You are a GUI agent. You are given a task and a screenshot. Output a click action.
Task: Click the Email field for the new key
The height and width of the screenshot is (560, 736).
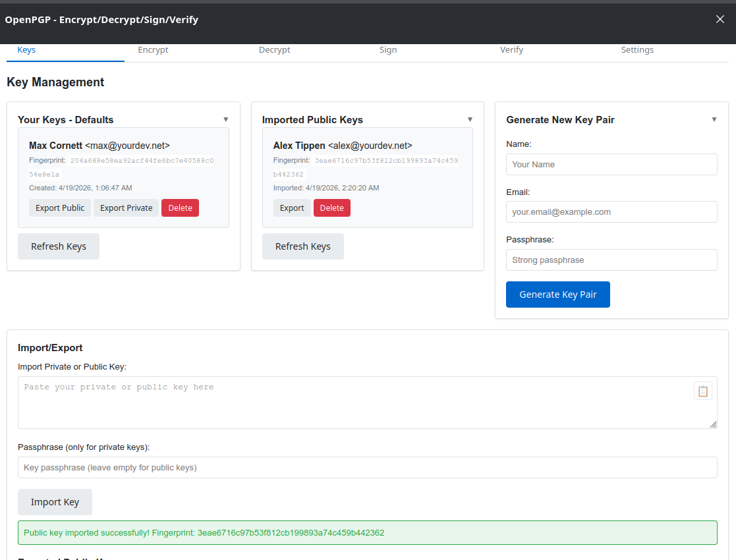tap(611, 211)
